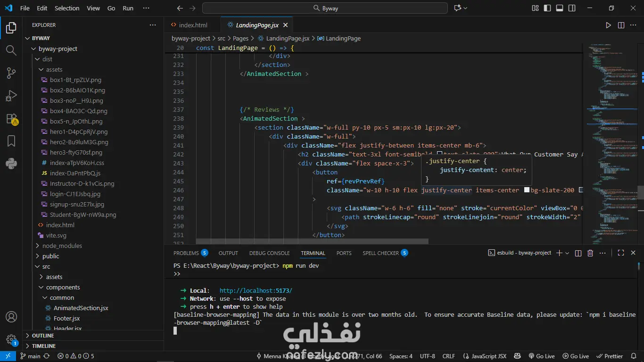
Task: Open the Selection menu
Action: tap(67, 8)
